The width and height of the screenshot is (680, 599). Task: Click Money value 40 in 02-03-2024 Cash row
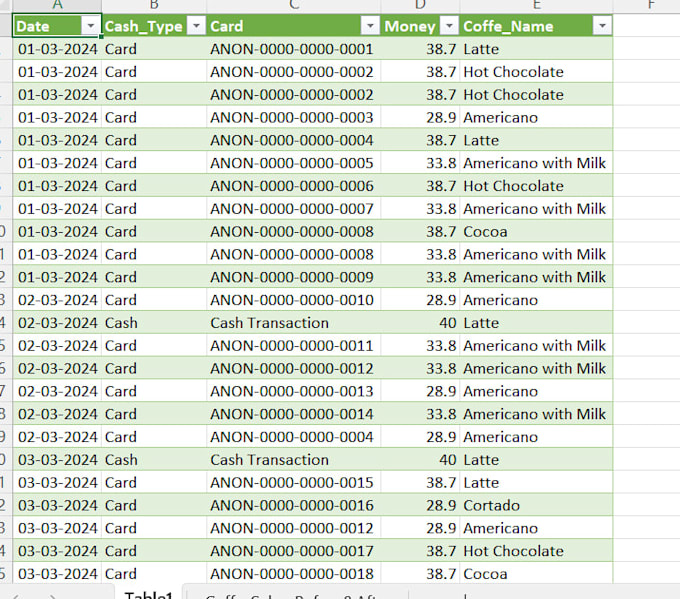click(420, 323)
